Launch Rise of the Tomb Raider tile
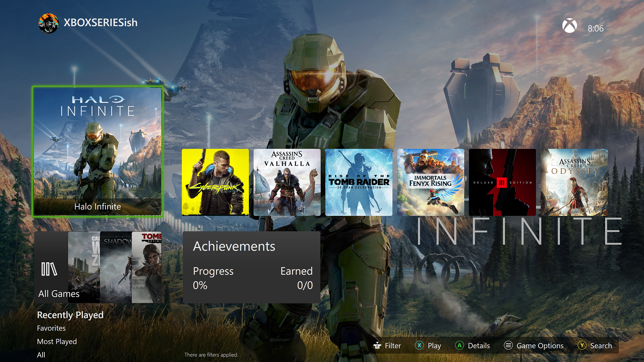 pos(359,182)
